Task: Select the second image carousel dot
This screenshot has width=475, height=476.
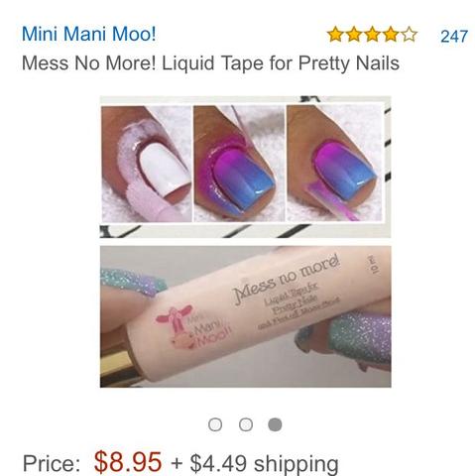Action: click(x=246, y=424)
